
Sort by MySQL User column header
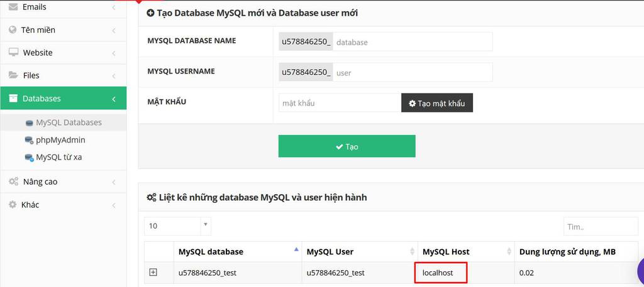(x=360, y=251)
